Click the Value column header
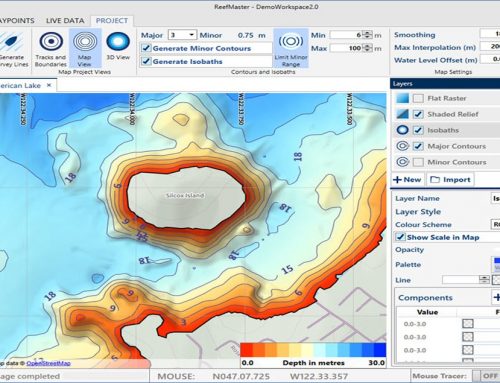This screenshot has width=500, height=383. point(427,312)
